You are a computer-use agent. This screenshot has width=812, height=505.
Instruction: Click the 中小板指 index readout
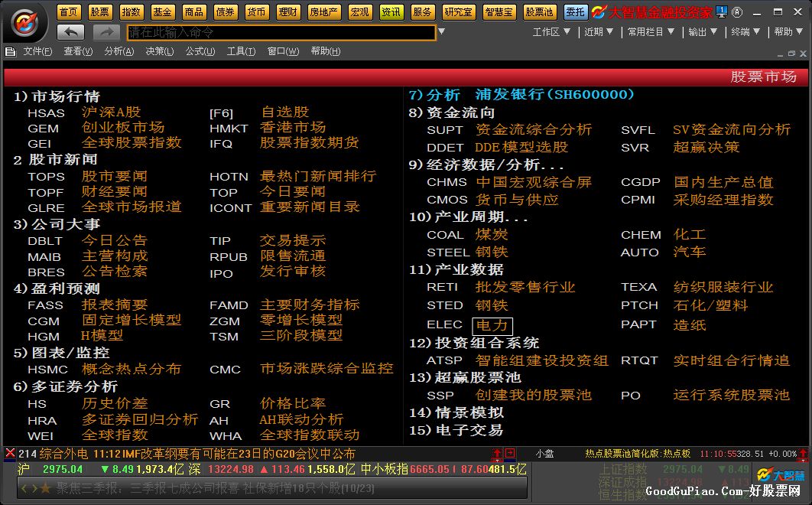(x=443, y=469)
